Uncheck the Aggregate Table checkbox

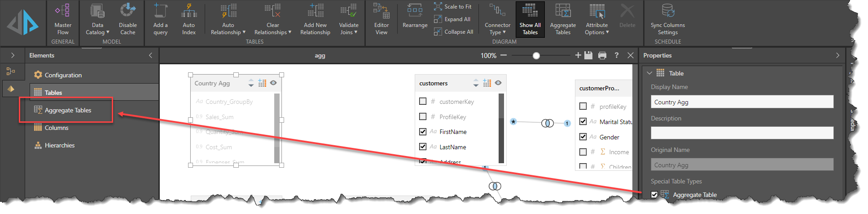click(x=654, y=195)
